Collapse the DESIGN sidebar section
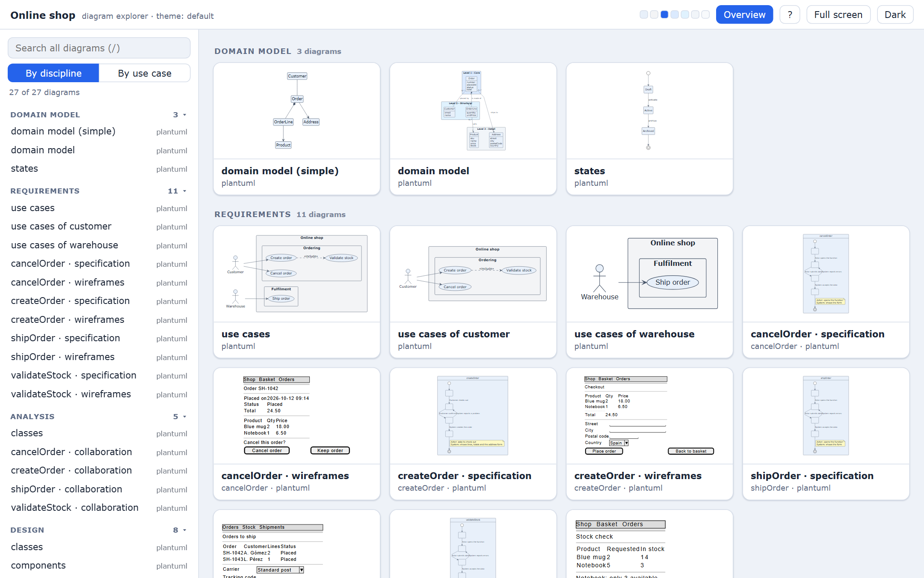 [x=99, y=530]
